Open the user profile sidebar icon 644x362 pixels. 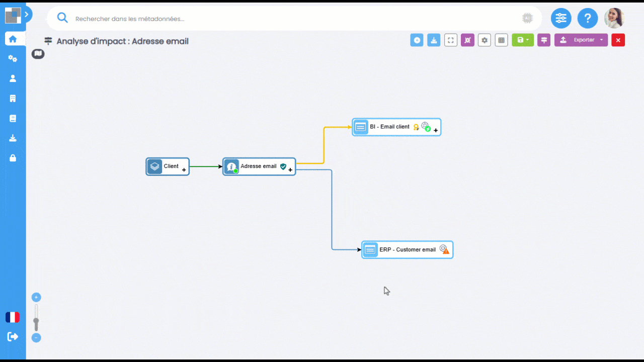(13, 78)
